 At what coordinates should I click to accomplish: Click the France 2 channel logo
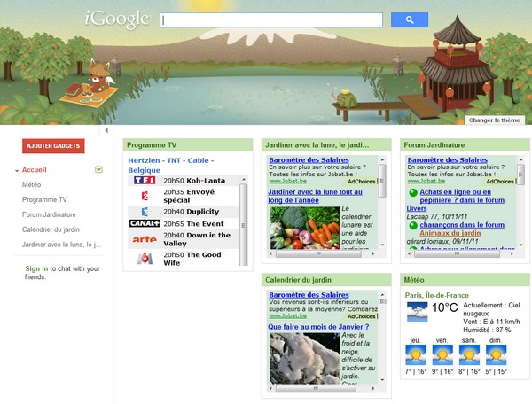(x=145, y=196)
